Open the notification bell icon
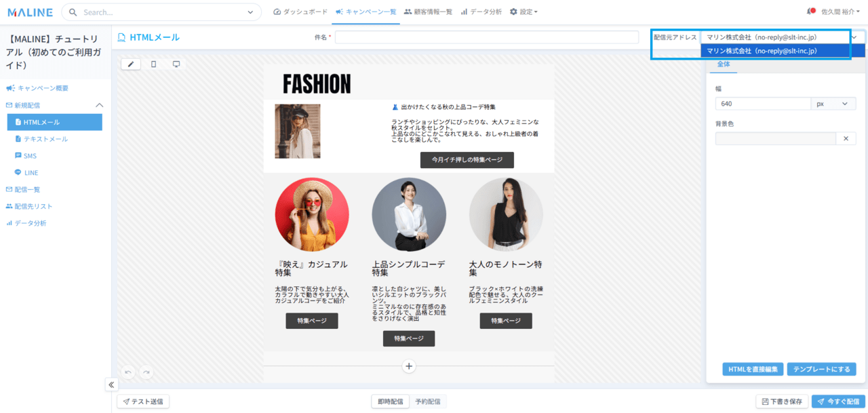 click(x=810, y=12)
